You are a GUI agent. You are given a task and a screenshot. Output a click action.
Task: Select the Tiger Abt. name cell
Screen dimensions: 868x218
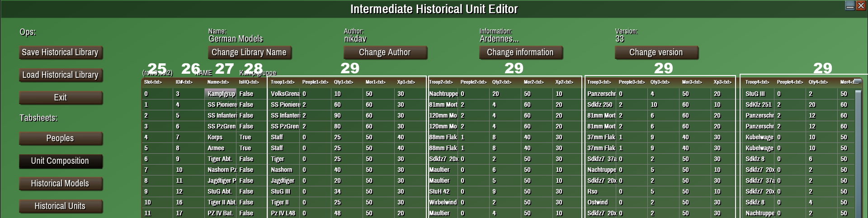click(221, 159)
